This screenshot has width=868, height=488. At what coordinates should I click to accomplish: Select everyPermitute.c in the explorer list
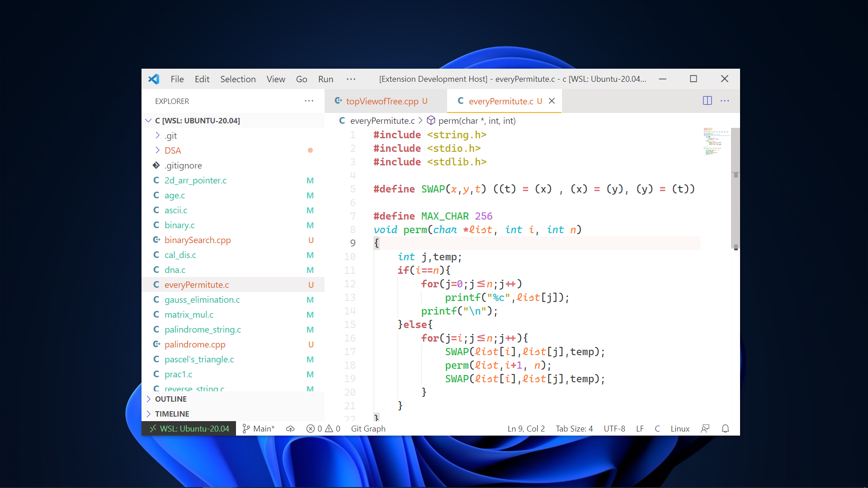coord(233,285)
